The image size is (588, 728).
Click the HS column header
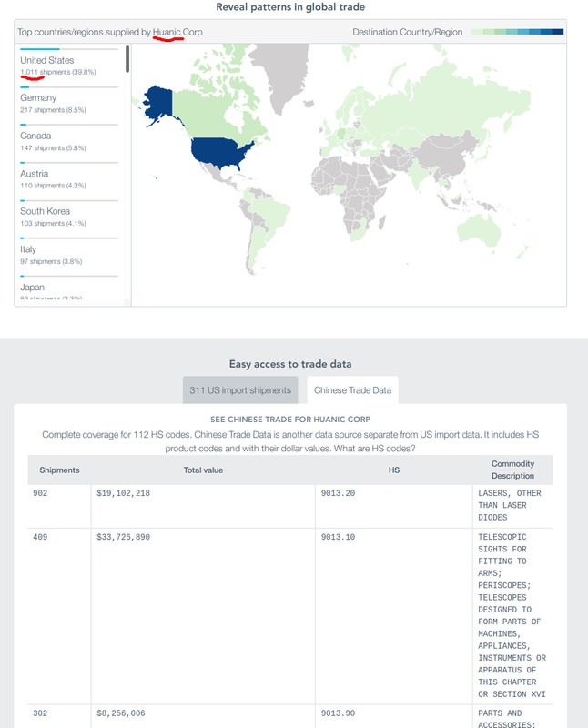click(x=394, y=470)
